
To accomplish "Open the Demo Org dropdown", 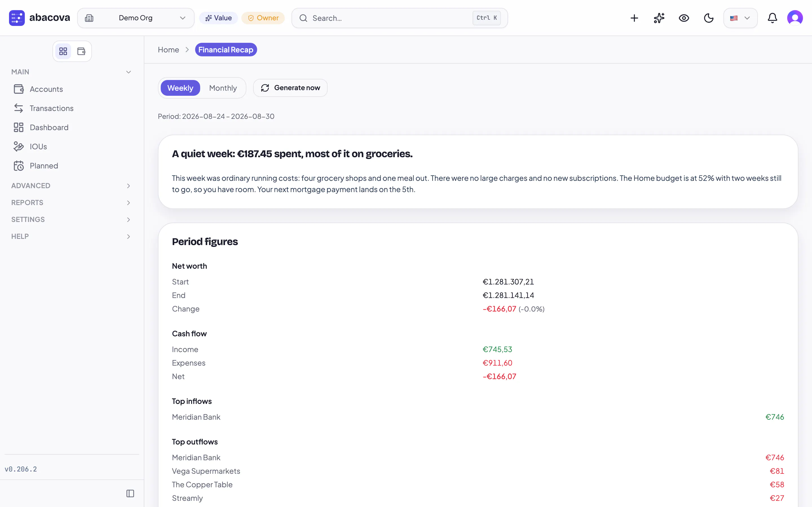I will 136,18.
